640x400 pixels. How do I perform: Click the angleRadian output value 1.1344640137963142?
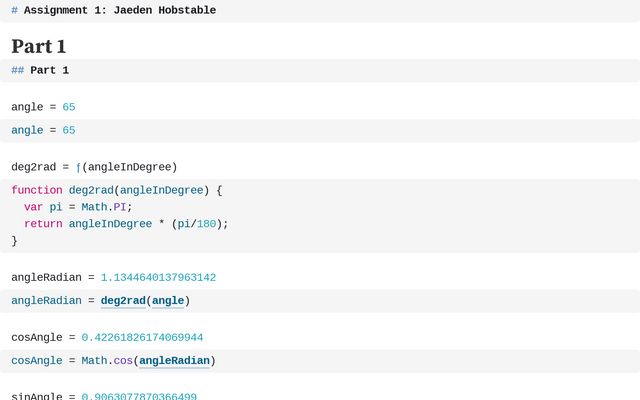(158, 277)
